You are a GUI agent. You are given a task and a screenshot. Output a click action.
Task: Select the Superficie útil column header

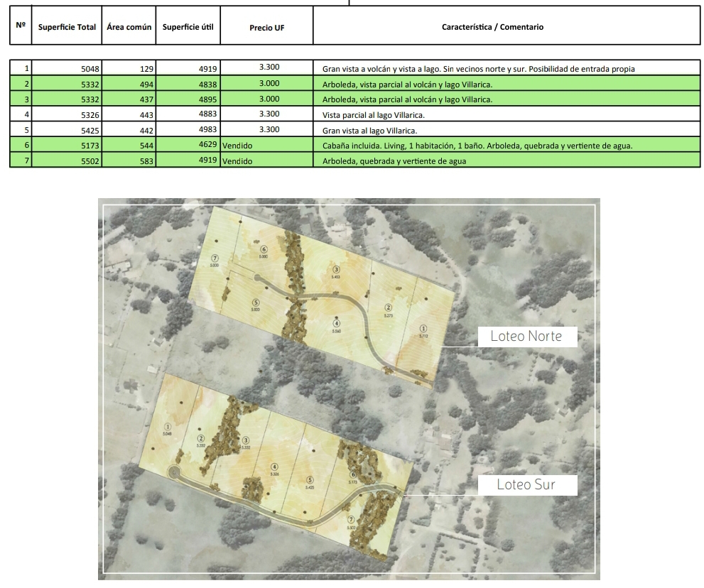(188, 27)
